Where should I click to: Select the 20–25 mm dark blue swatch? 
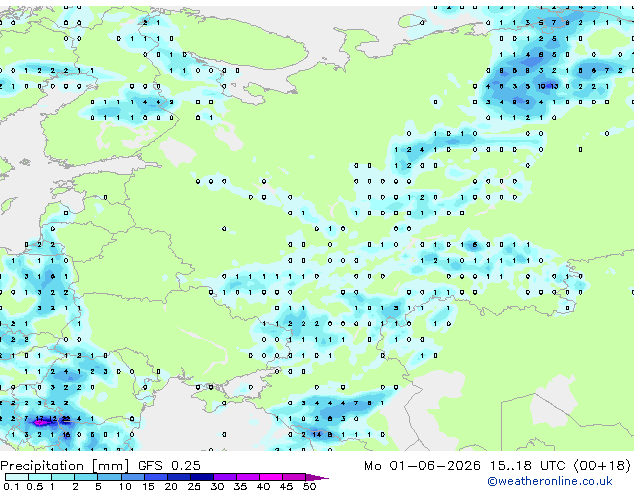[x=178, y=477]
